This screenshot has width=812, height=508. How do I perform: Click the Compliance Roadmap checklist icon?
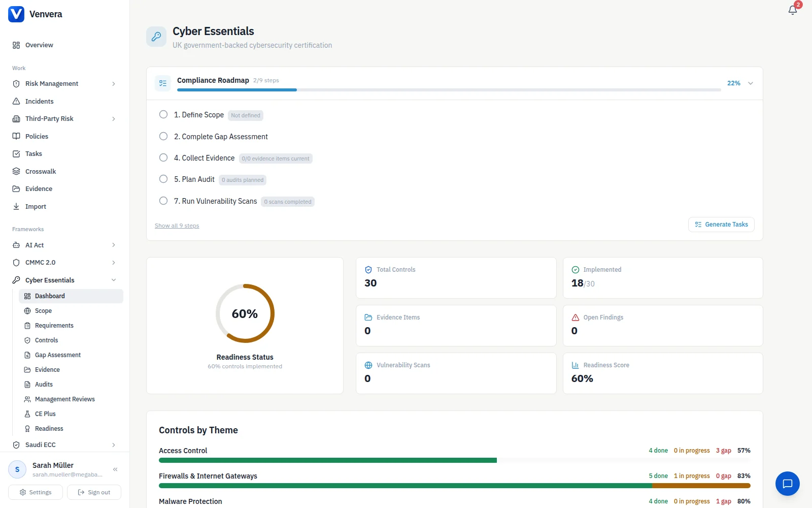pyautogui.click(x=163, y=83)
